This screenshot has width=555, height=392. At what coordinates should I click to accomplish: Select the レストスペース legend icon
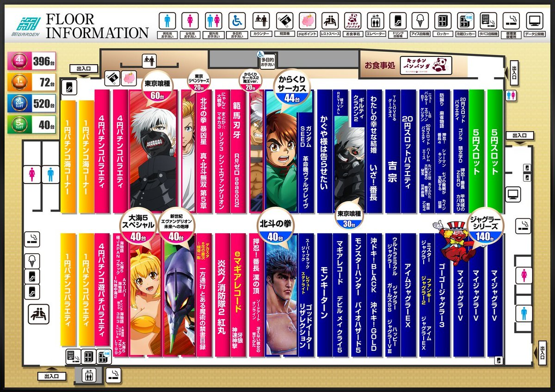click(x=330, y=20)
